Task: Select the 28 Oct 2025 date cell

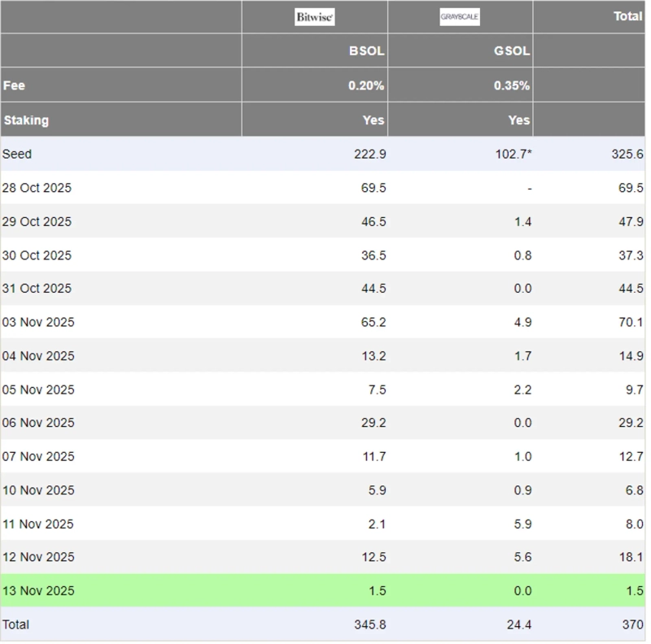Action: [x=37, y=188]
